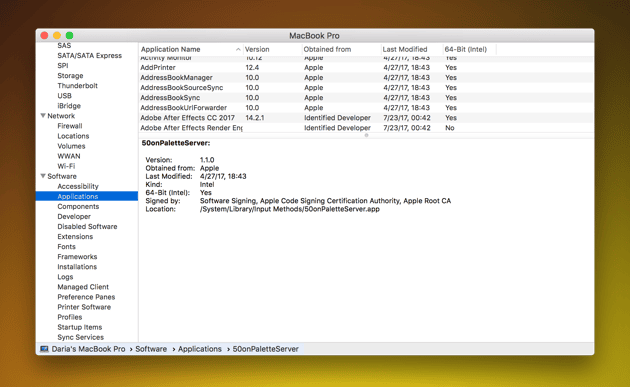The image size is (630, 387).
Task: Open the Developer entry
Action: [74, 216]
